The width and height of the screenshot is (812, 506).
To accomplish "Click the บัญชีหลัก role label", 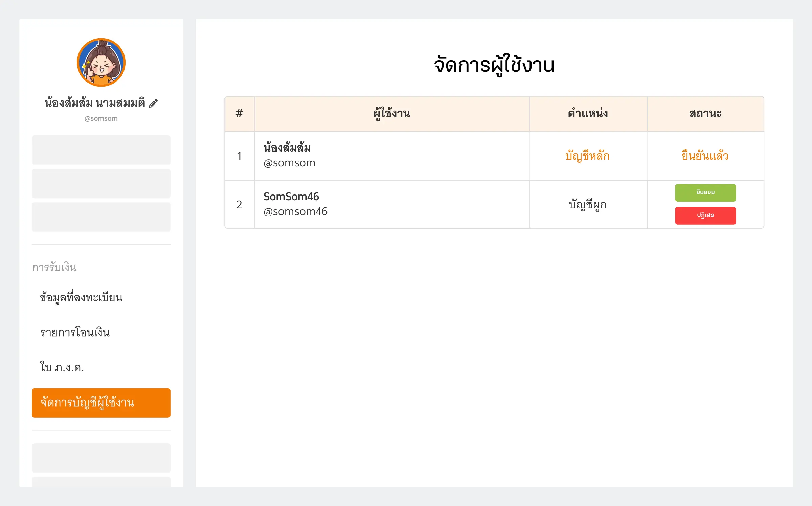I will point(587,156).
